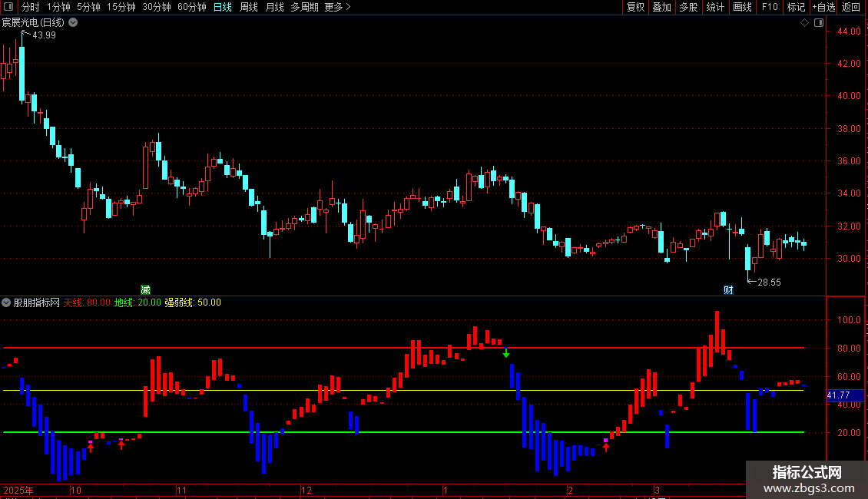This screenshot has width=868, height=499.
Task: Open the 多股 multi-stock view
Action: pyautogui.click(x=688, y=7)
